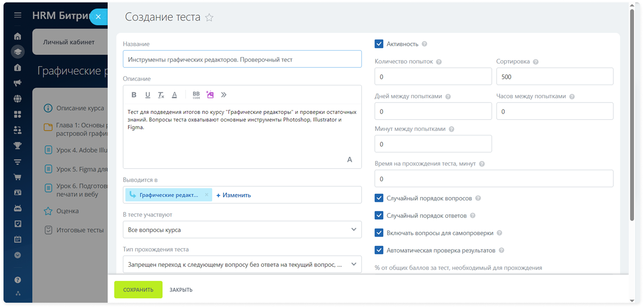Expand the Тип прохождения теста dropdown
Image resolution: width=644 pixels, height=308 pixels.
242,264
